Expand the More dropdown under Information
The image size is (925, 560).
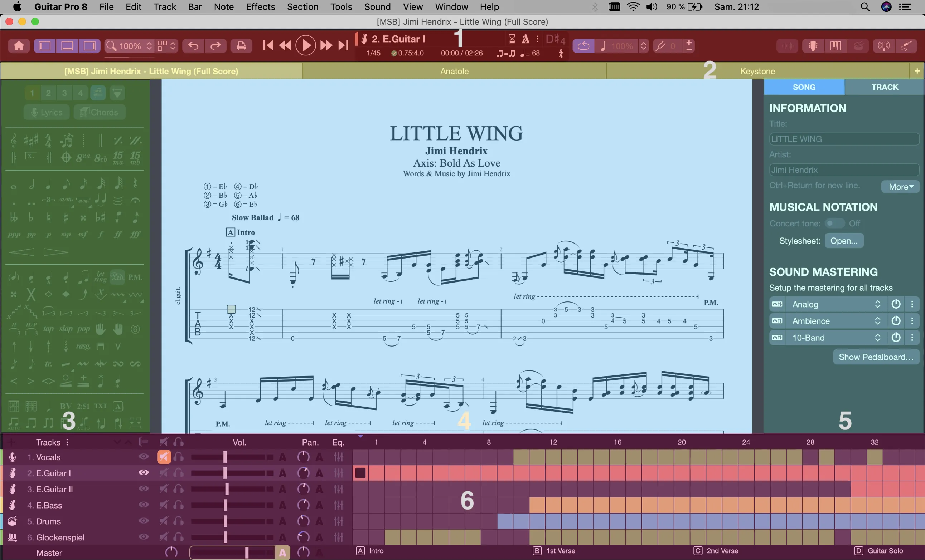pyautogui.click(x=901, y=187)
